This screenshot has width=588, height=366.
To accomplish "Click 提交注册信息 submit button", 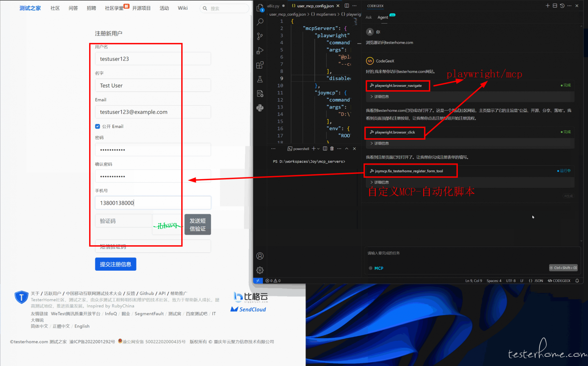I will 115,264.
